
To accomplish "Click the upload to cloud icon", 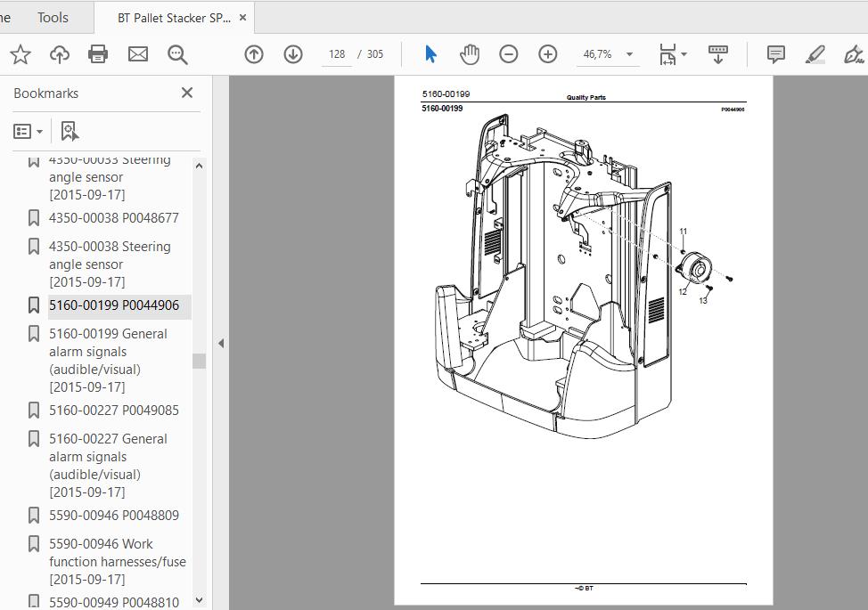I will coord(59,54).
